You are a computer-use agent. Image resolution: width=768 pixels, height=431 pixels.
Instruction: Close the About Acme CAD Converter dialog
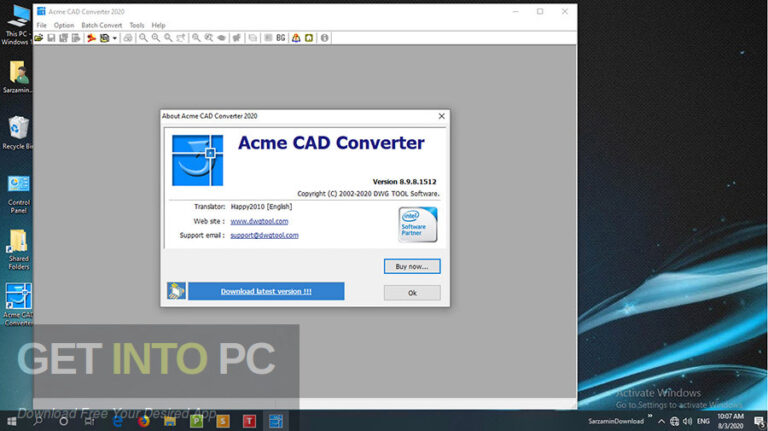point(441,116)
